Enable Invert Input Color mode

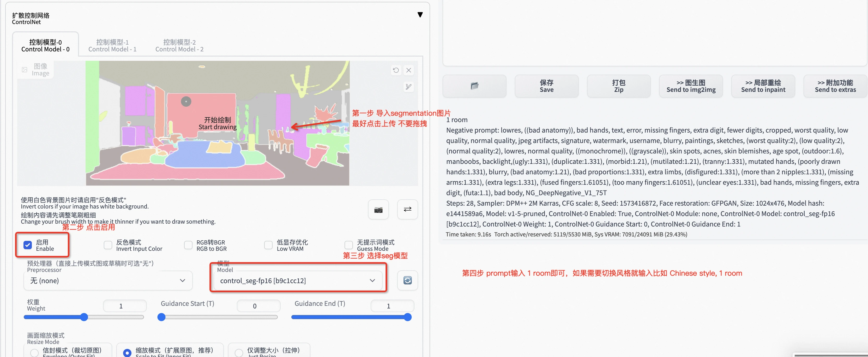coord(108,245)
